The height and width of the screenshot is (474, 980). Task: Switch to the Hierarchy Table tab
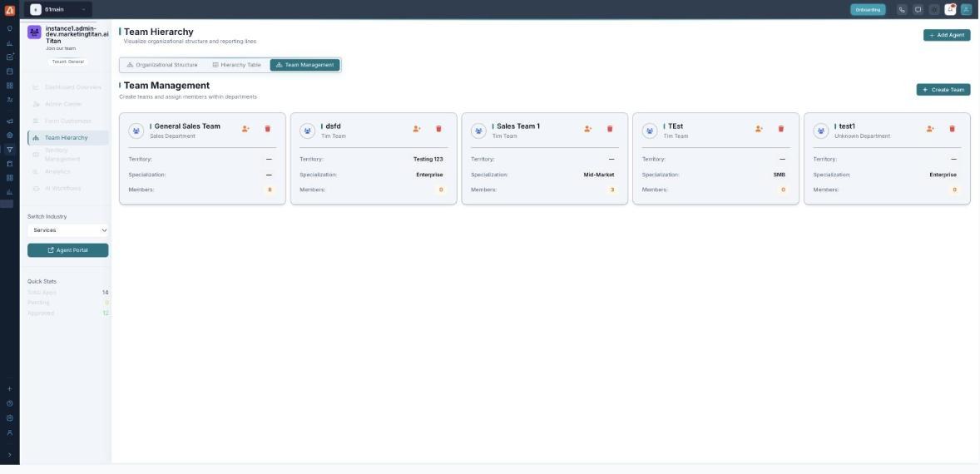236,65
